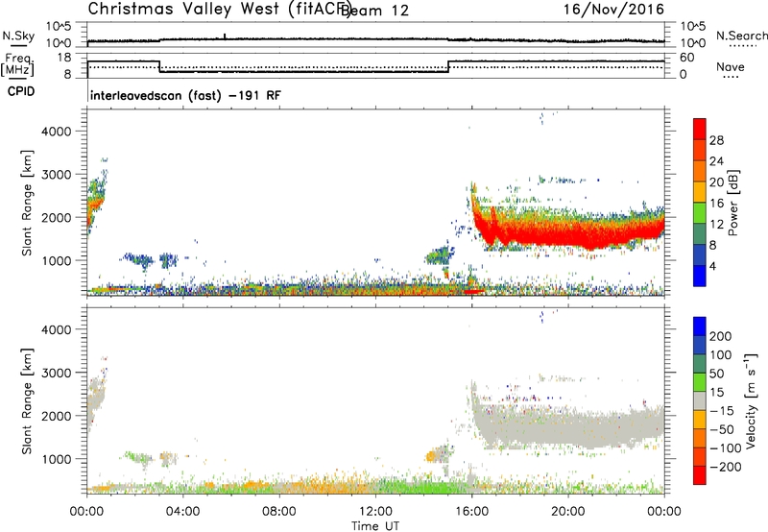Click the yellow Velocity segment between -15 and -50
This screenshot has width=768, height=532.
tap(700, 420)
